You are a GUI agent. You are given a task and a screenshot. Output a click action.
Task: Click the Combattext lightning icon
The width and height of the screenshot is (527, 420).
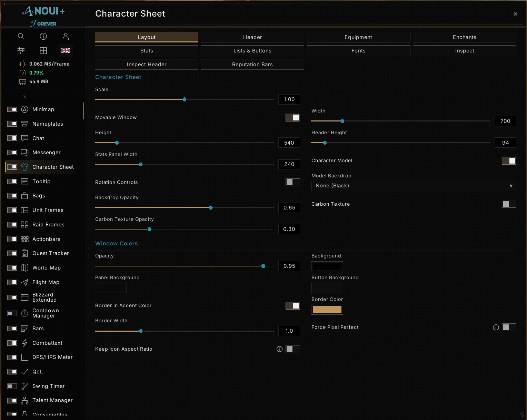(x=24, y=343)
